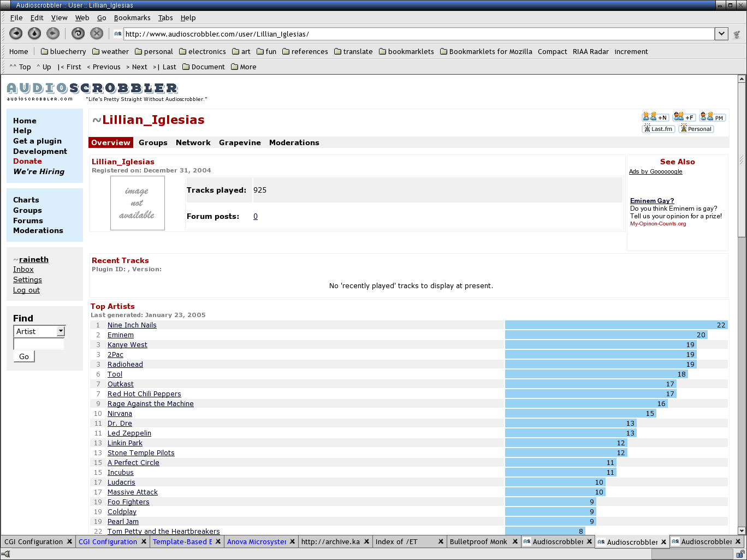Switch to the Moderations profile tab

[294, 142]
